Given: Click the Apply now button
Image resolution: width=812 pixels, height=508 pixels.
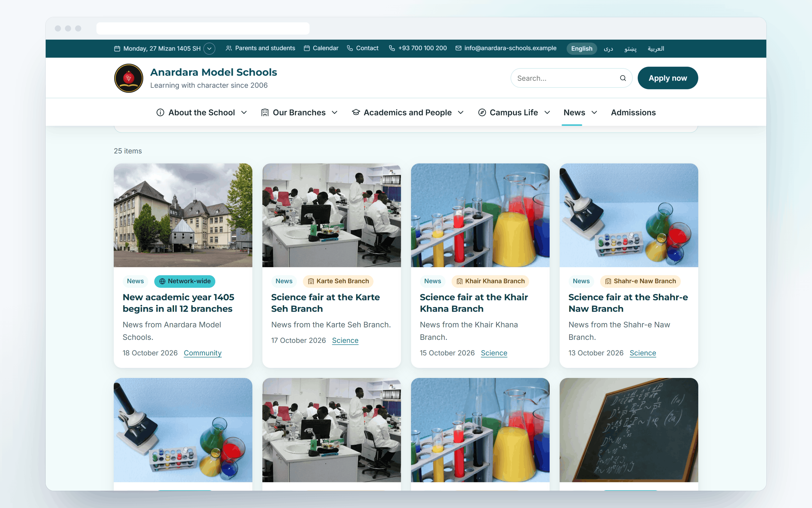Looking at the screenshot, I should pos(668,78).
